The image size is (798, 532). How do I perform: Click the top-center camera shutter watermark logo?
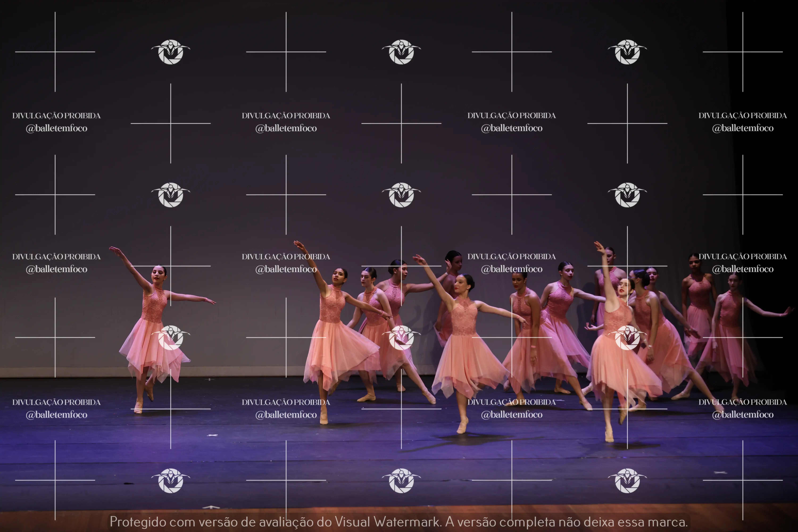pyautogui.click(x=401, y=52)
